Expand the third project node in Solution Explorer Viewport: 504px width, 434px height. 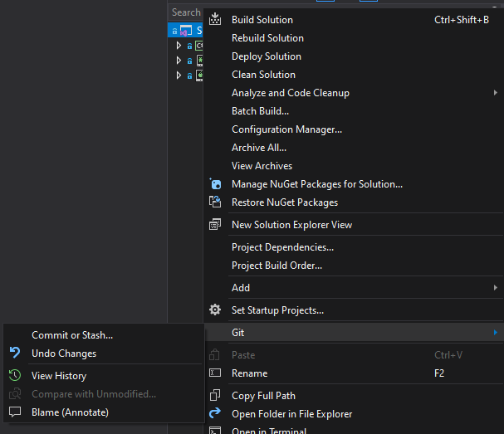coord(179,76)
